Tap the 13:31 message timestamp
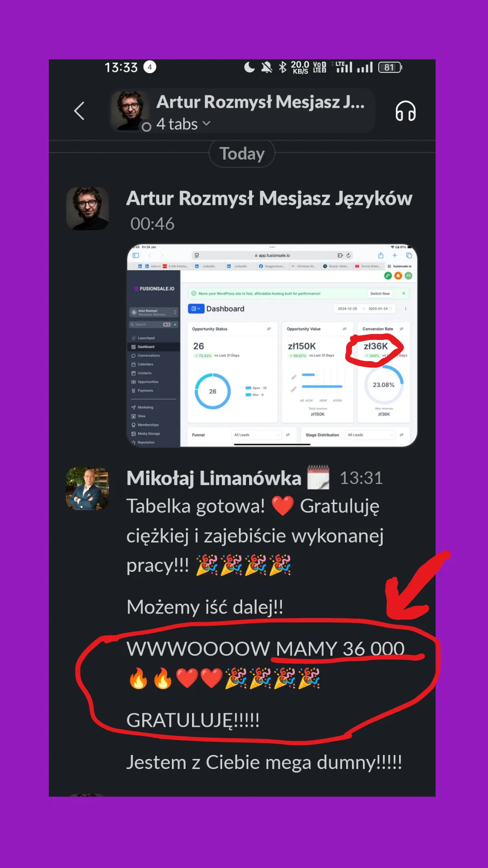This screenshot has width=488, height=868. [361, 478]
